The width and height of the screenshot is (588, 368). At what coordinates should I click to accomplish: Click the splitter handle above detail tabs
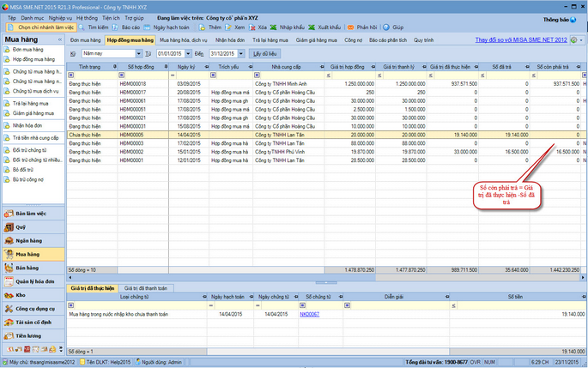tap(326, 282)
